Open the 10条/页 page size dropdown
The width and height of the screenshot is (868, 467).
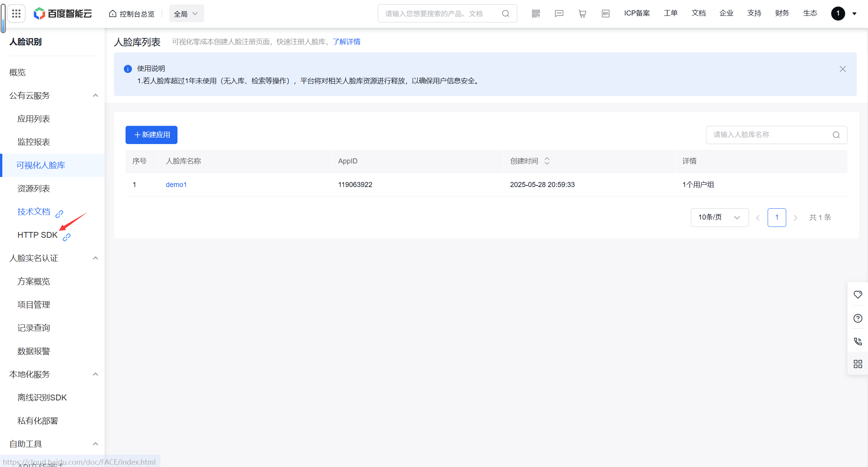tap(719, 218)
